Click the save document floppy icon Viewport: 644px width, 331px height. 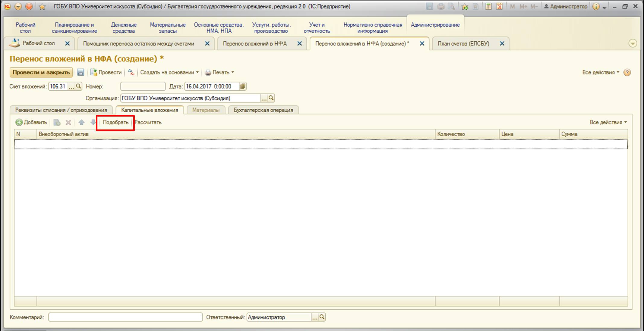80,72
